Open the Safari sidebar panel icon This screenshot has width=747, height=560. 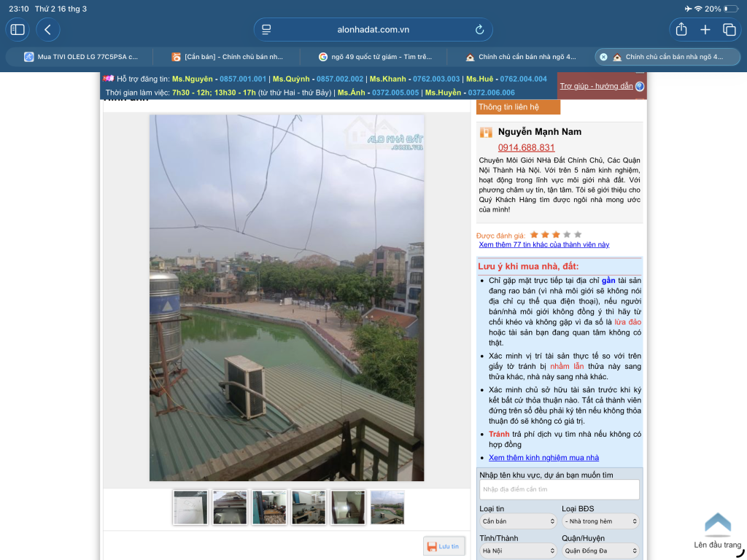(x=18, y=29)
